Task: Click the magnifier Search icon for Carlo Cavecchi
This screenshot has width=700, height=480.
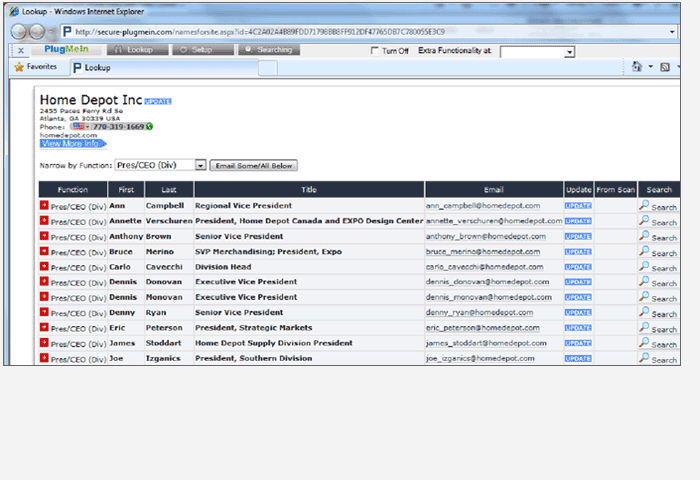Action: pos(644,266)
